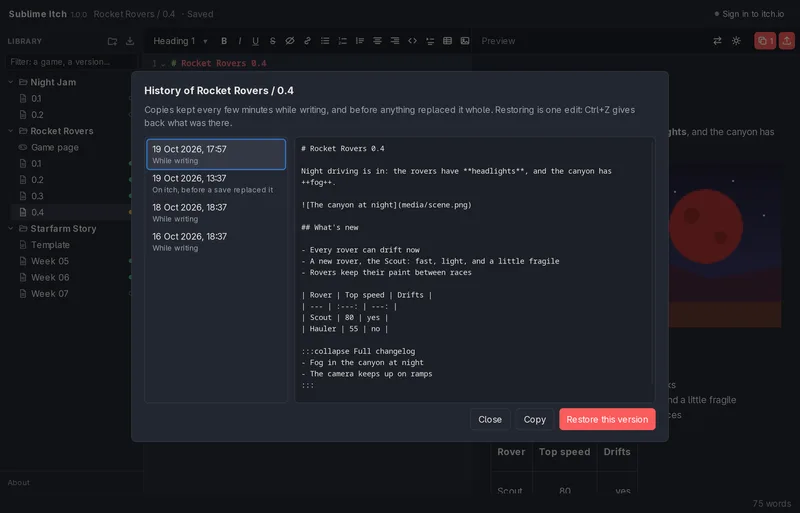Align text right
The image size is (800, 513).
(395, 41)
